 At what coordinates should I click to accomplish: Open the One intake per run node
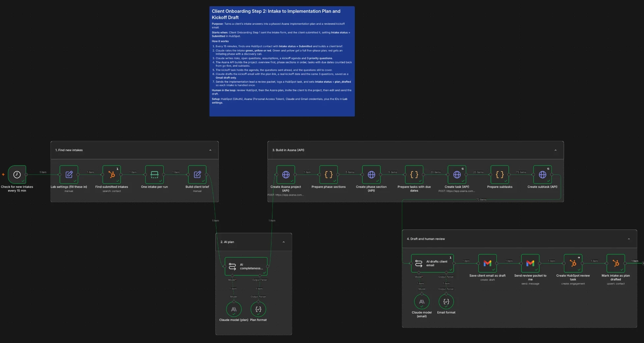click(154, 174)
